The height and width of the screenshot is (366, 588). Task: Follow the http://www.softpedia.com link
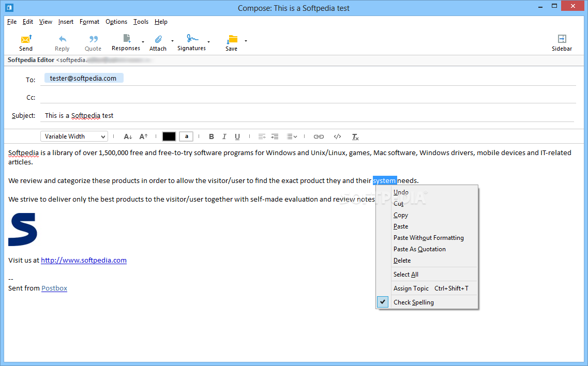click(84, 260)
